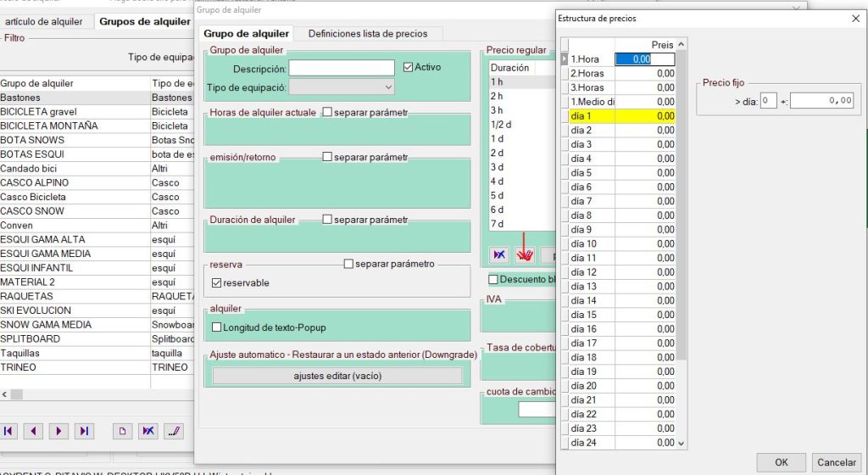The width and height of the screenshot is (868, 475).
Task: Toggle the reservable checkbox
Action: click(216, 283)
